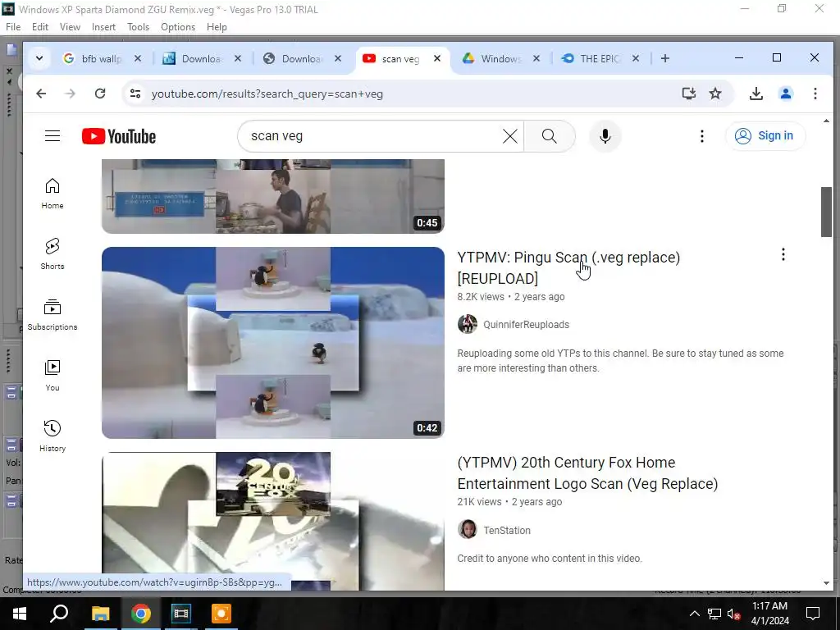The image size is (840, 630).
Task: Open Shorts in sidebar
Action: click(52, 254)
